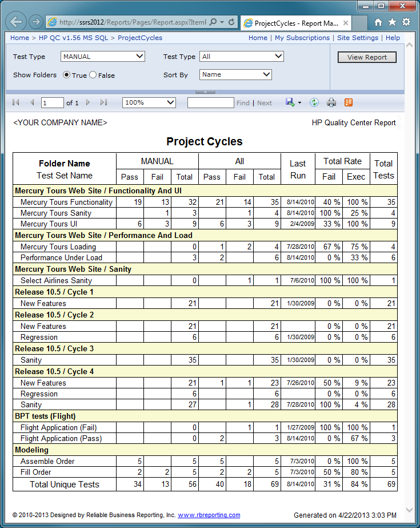Open the MANUAL Test Type dropdown

102,57
